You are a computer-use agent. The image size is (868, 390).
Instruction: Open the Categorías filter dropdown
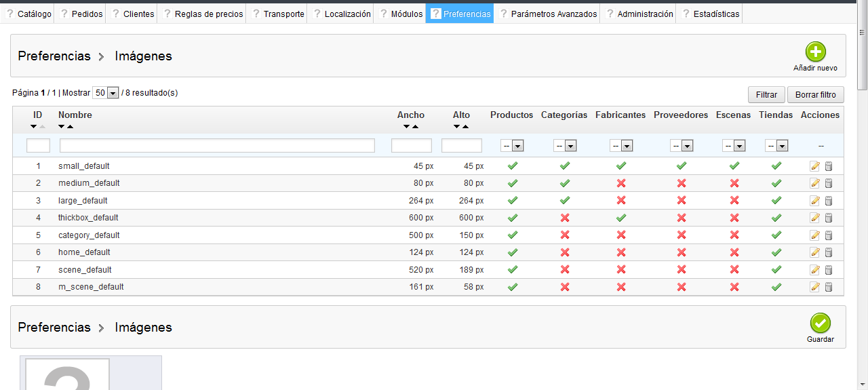coord(565,146)
